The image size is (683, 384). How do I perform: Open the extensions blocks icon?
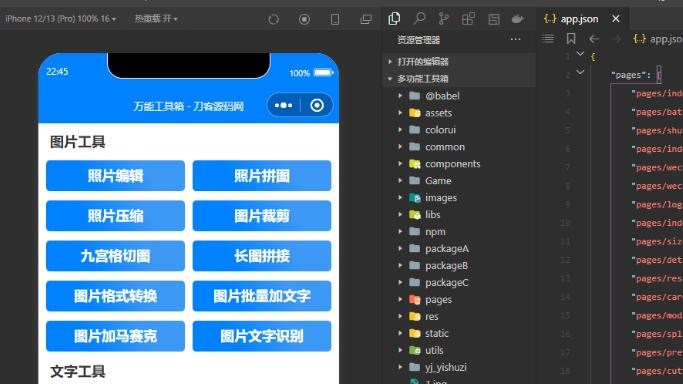point(468,19)
